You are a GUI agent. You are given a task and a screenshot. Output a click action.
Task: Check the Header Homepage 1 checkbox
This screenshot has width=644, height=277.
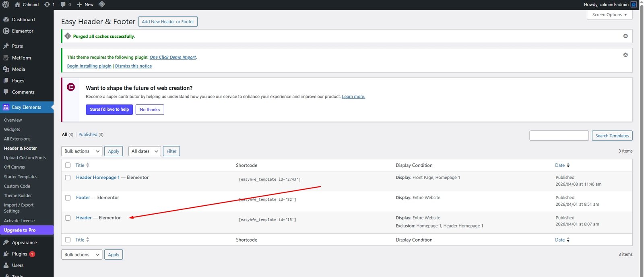(68, 178)
